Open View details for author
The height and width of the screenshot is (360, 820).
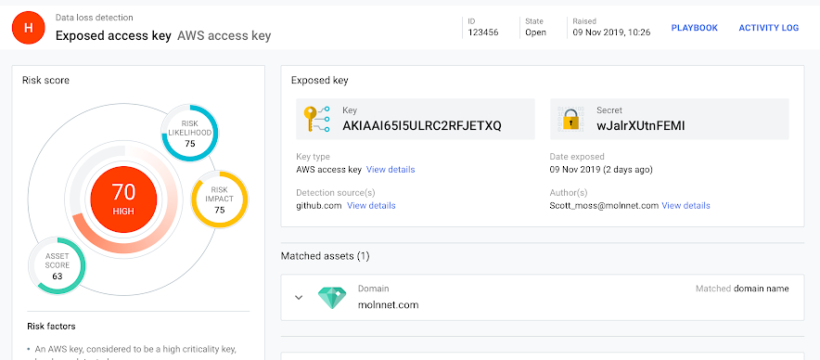686,206
